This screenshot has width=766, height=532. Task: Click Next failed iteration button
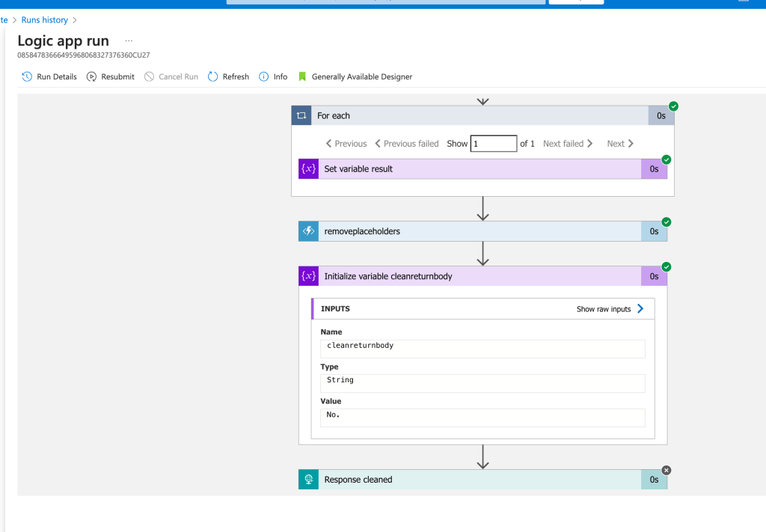click(568, 144)
